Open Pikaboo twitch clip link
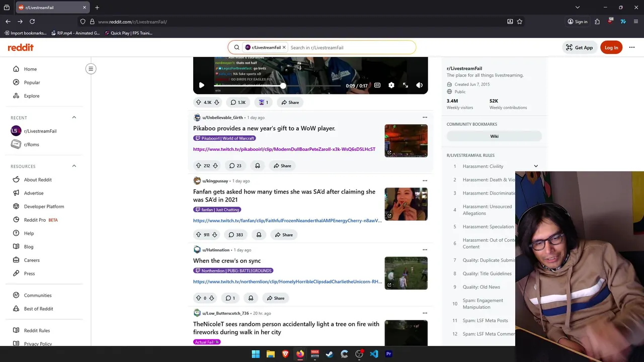 284,149
